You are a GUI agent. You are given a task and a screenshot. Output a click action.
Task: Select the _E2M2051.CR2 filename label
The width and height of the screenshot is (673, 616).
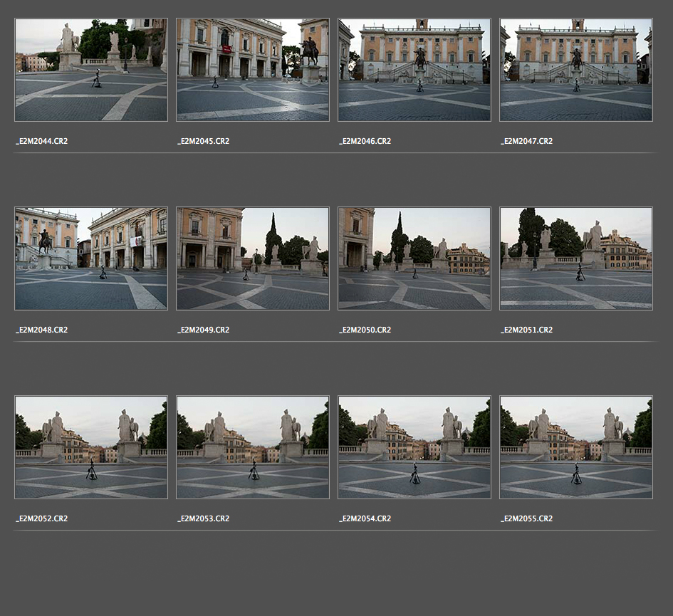pyautogui.click(x=526, y=330)
